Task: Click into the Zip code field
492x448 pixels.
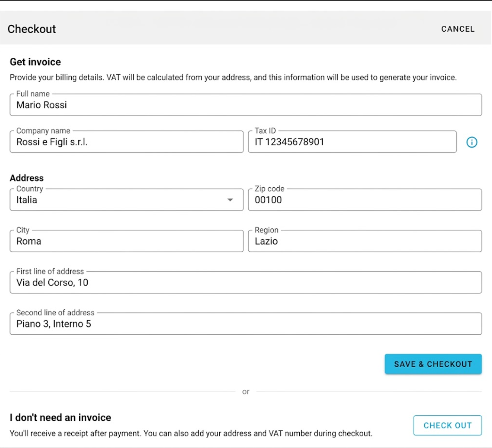Action: [x=365, y=200]
